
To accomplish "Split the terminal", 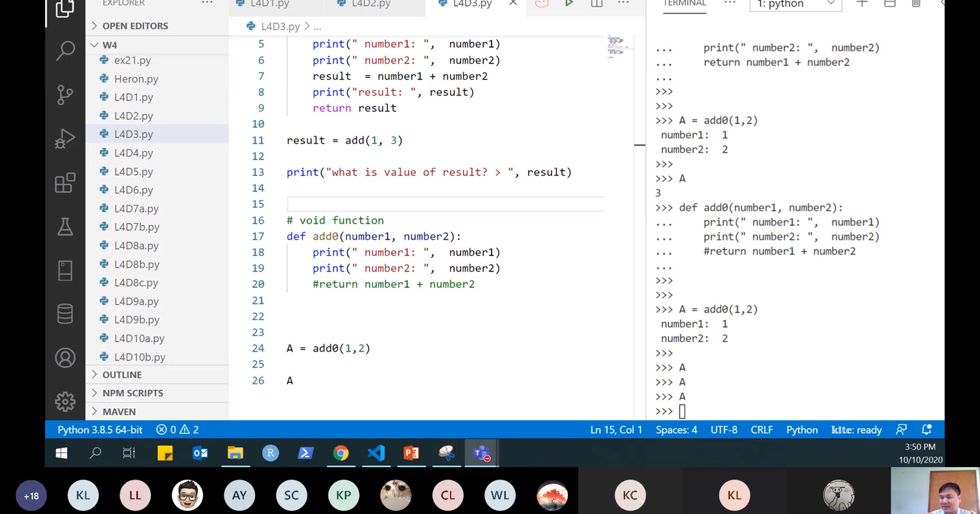I will tap(889, 3).
